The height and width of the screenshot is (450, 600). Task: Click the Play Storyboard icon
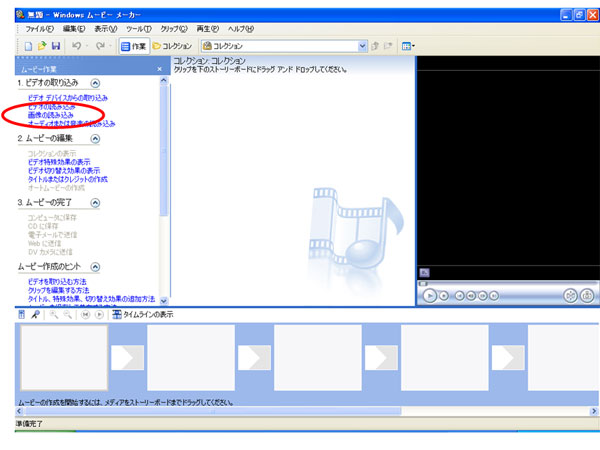[99, 315]
